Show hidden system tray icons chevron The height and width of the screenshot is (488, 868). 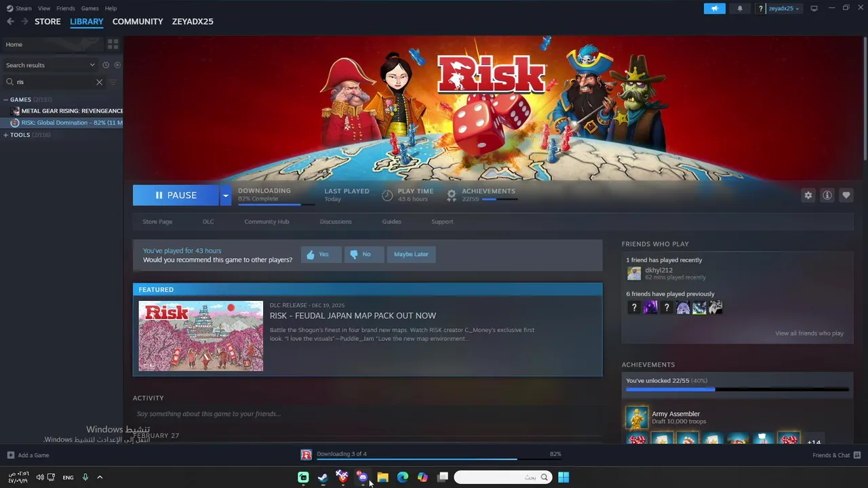(x=100, y=477)
